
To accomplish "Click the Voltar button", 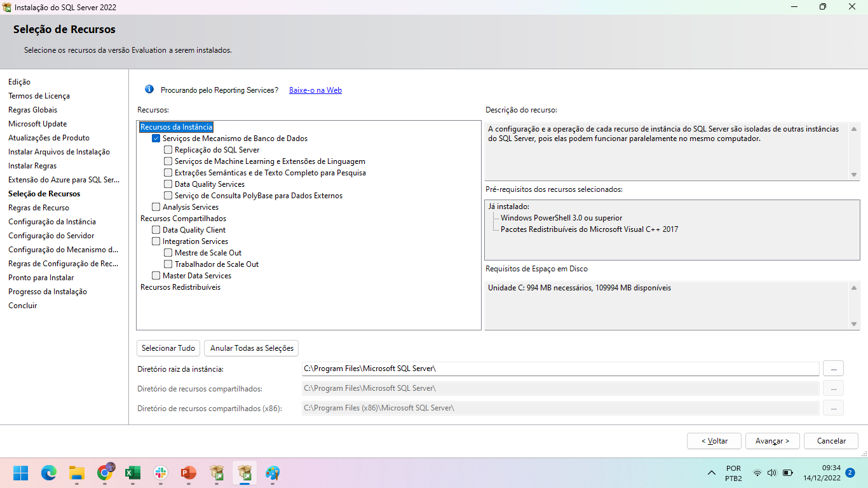I will tap(714, 441).
